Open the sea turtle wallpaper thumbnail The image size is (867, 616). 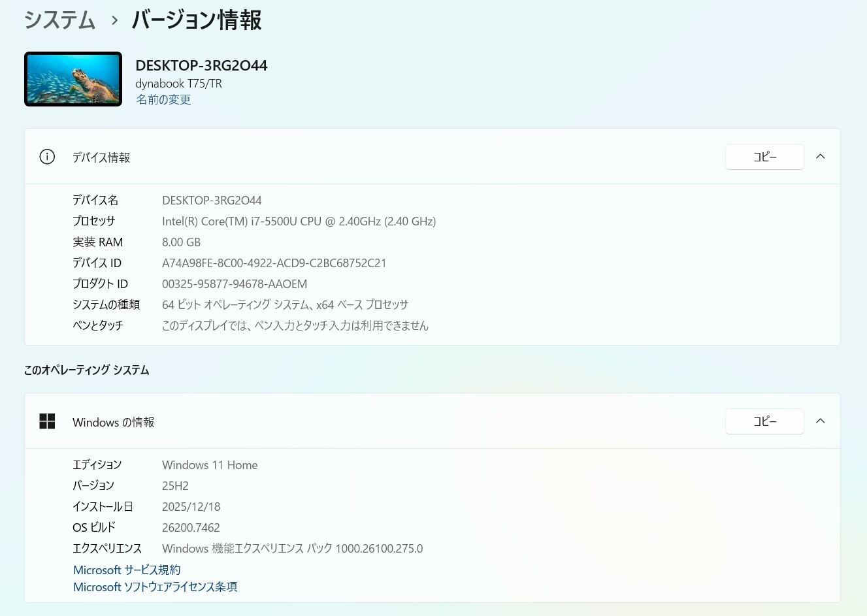click(x=73, y=79)
